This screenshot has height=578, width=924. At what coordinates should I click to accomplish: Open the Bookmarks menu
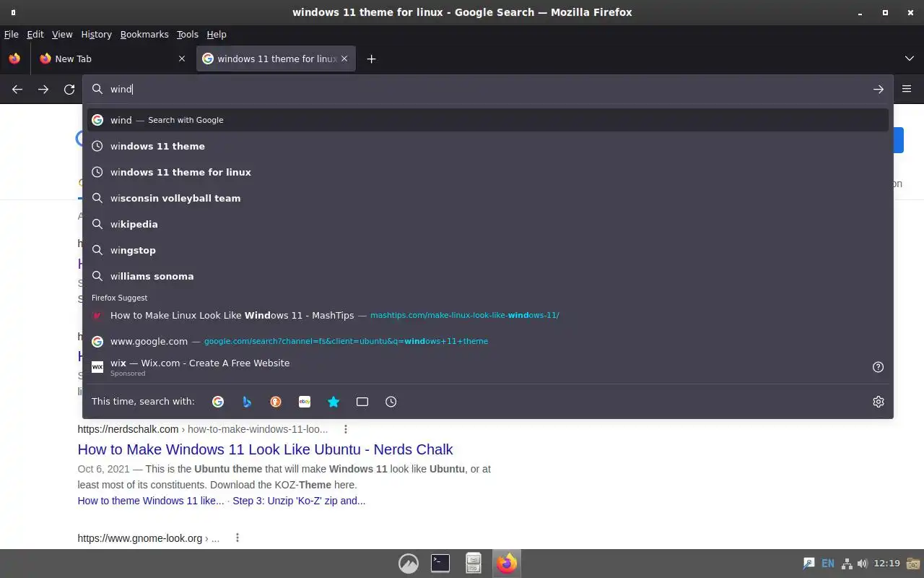click(144, 35)
